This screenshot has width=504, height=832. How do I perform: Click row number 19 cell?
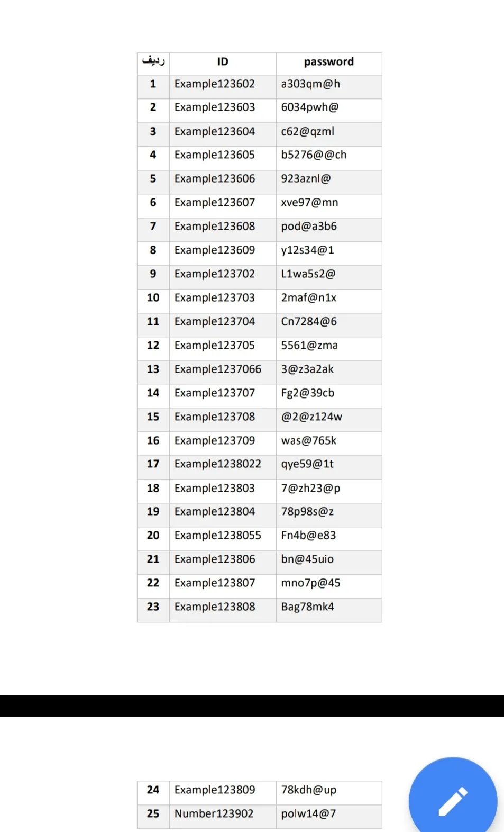(153, 512)
